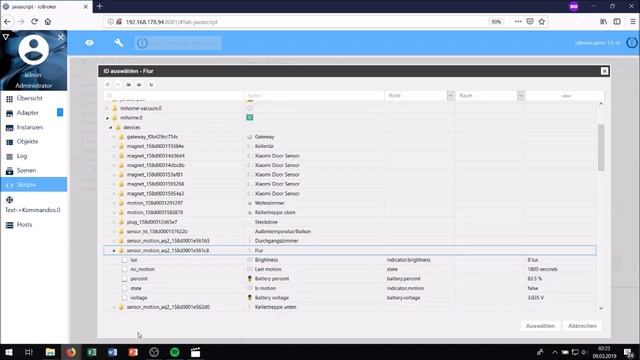Screen dimensions: 640x360
Task: Click the first icon in dialog toolbar
Action: pyautogui.click(x=108, y=84)
